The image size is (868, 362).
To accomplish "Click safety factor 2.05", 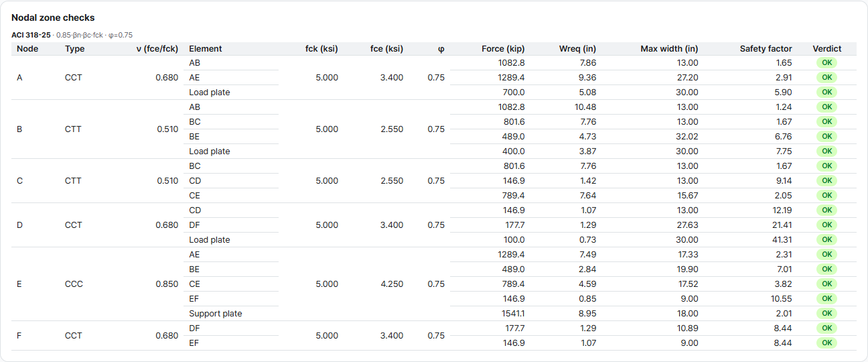I will [783, 196].
